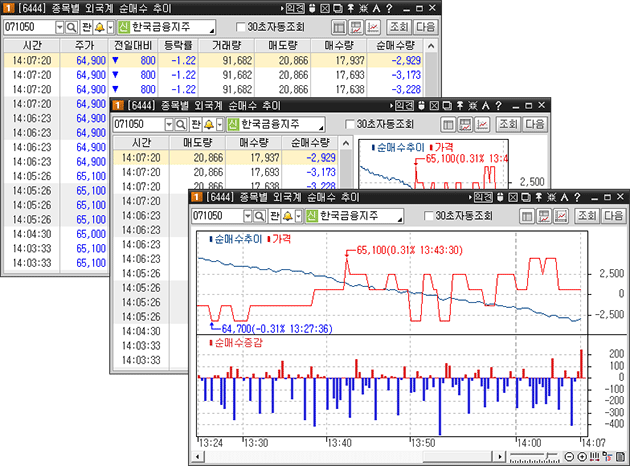630x466 pixels.
Task: Select table-only view icon in front window
Action: [527, 217]
